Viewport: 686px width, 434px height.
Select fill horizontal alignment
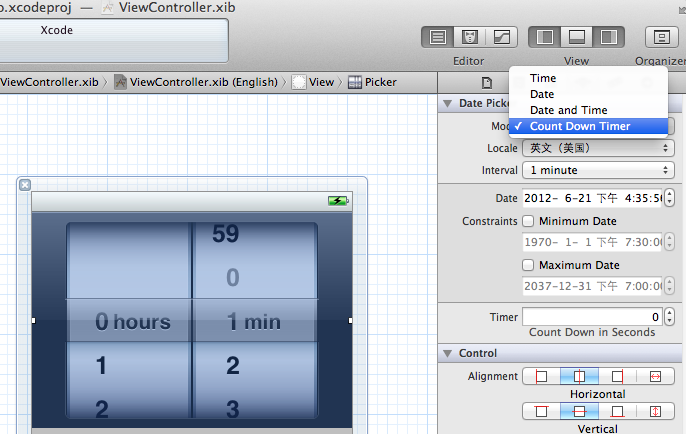[655, 376]
